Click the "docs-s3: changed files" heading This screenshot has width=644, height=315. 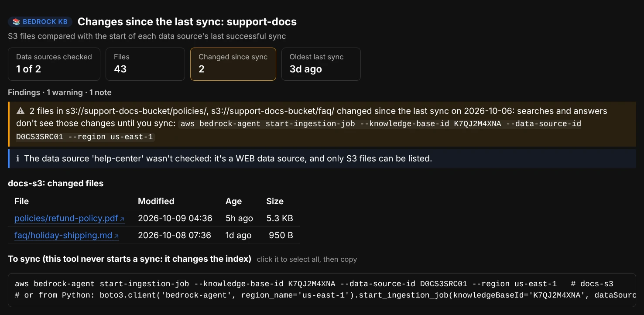tap(56, 184)
